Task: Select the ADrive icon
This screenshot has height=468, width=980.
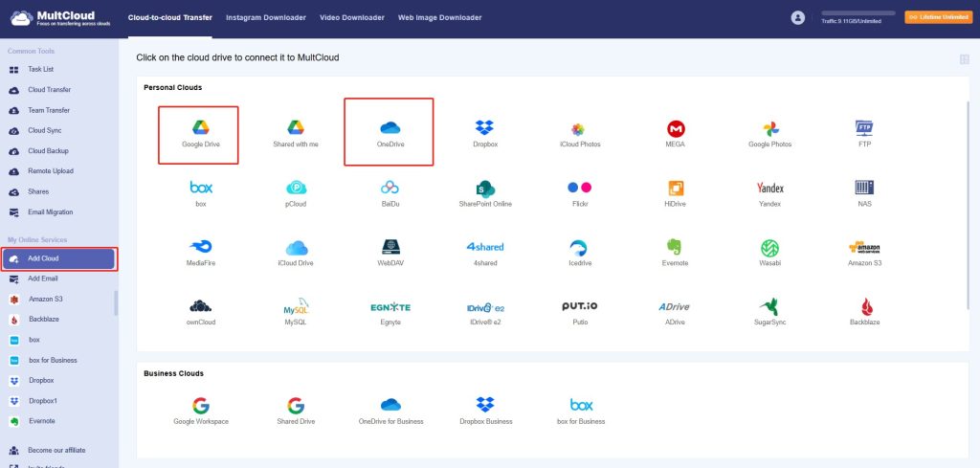Action: pyautogui.click(x=675, y=312)
